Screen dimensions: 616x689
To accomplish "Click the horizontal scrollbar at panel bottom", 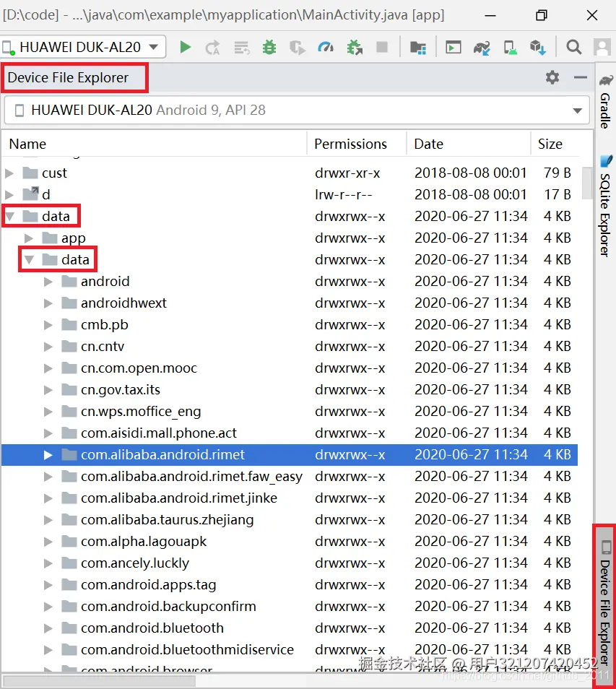I will [98, 680].
